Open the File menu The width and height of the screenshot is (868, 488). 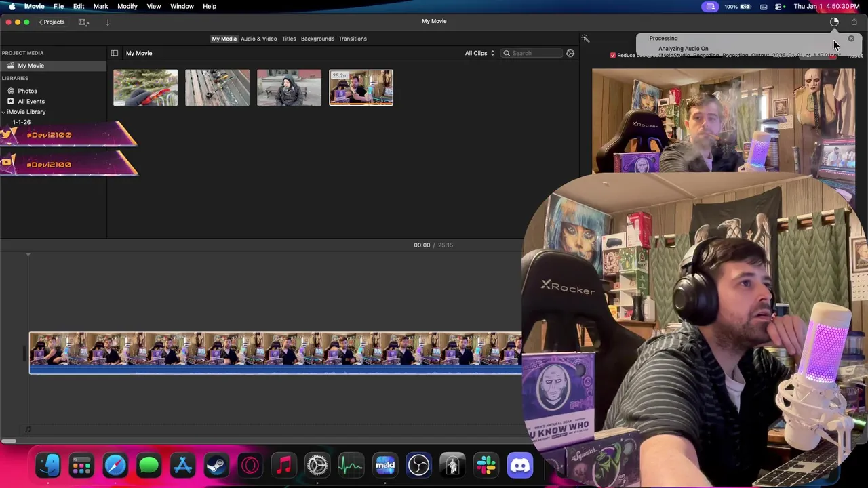(59, 6)
